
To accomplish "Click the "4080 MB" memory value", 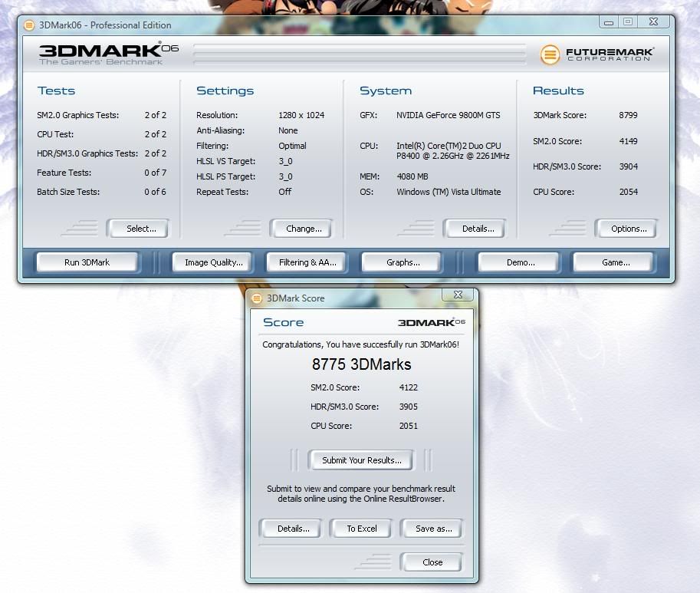I will (412, 177).
